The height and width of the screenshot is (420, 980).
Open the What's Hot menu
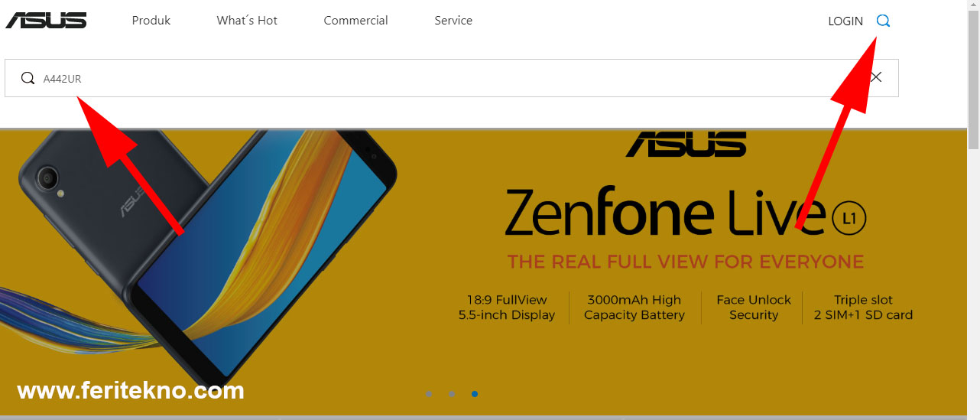click(247, 21)
